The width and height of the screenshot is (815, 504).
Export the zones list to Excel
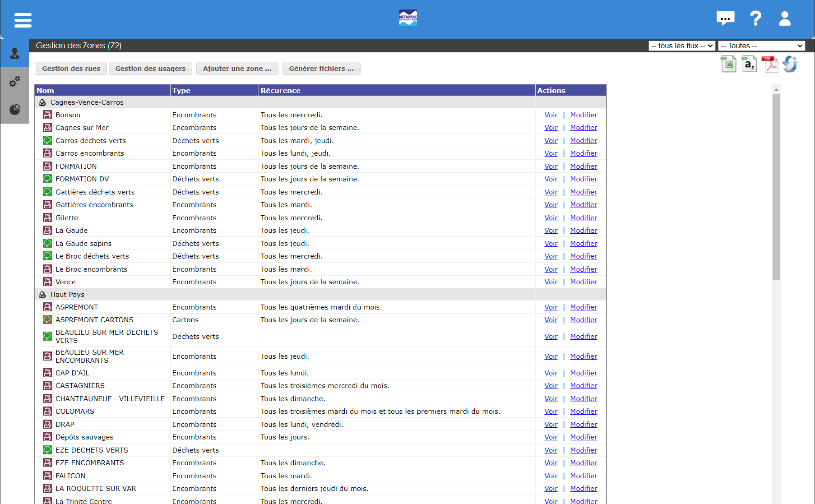[x=728, y=64]
